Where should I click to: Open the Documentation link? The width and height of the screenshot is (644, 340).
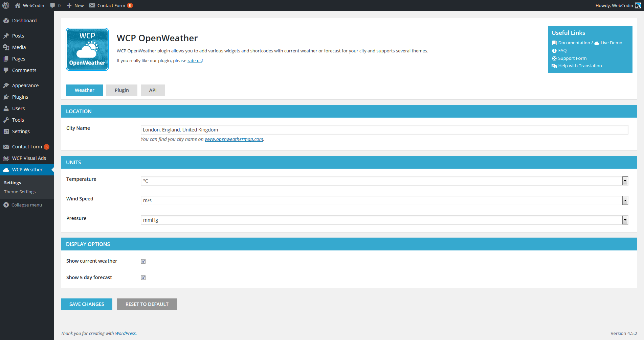[x=574, y=43]
